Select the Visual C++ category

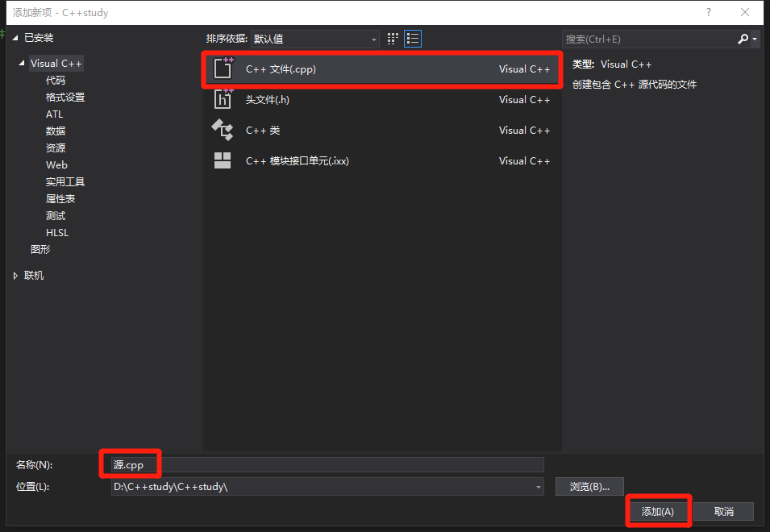tap(56, 64)
